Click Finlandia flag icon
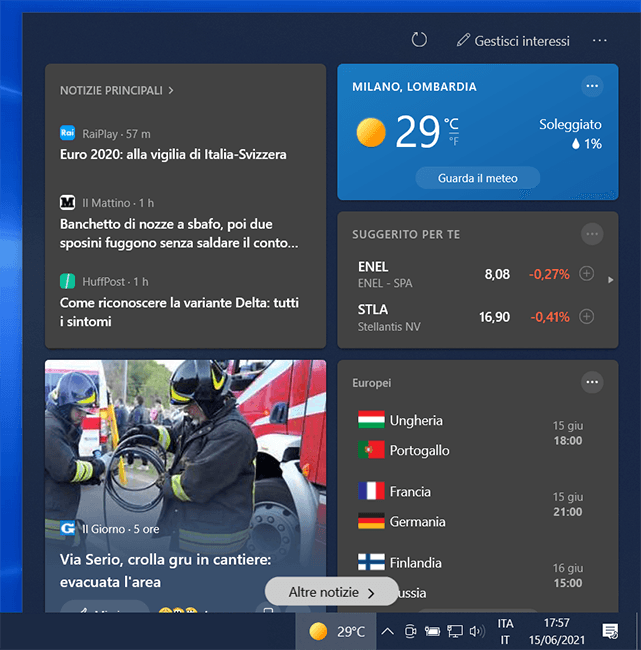Screen dimensions: 641x650 coord(371,563)
